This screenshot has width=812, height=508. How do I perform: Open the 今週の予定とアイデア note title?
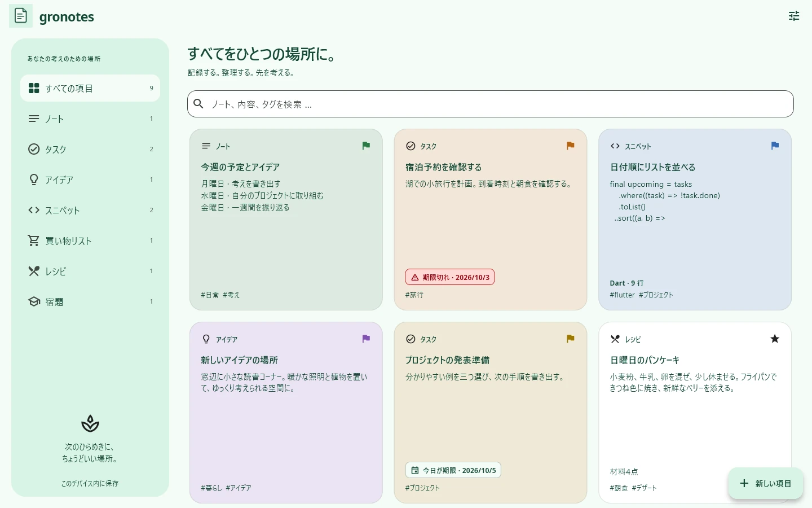coord(240,167)
